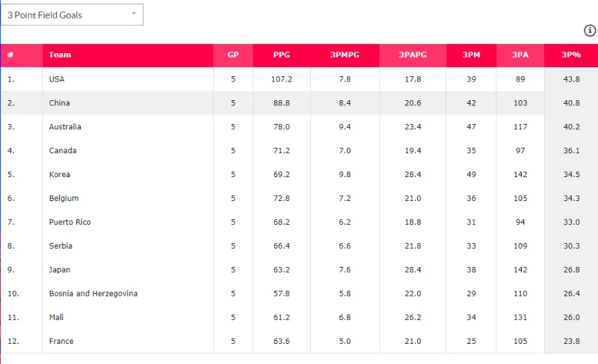Click the Belgium team name
The width and height of the screenshot is (598, 364).
pyautogui.click(x=64, y=199)
